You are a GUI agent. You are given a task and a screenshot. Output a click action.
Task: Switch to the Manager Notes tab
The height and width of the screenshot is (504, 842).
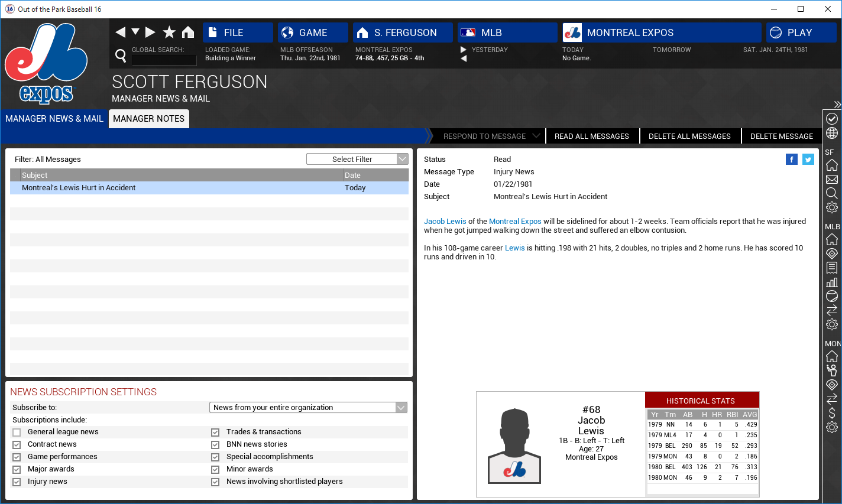[148, 119]
